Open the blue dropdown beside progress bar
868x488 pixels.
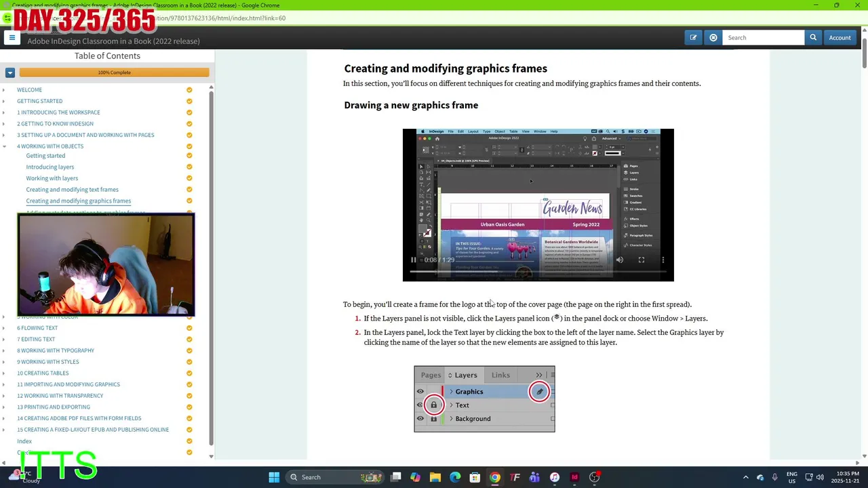point(10,73)
